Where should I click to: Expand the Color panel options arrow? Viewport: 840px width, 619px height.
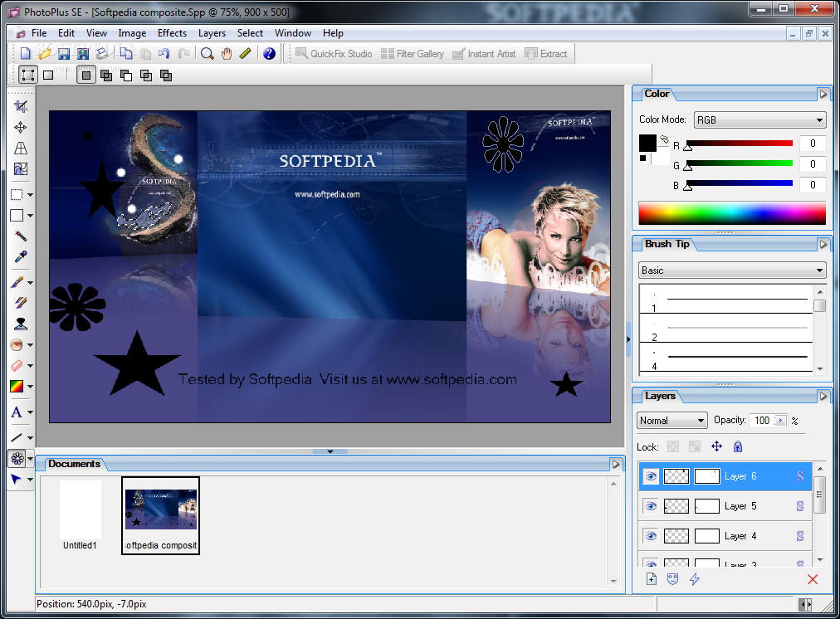click(x=823, y=95)
